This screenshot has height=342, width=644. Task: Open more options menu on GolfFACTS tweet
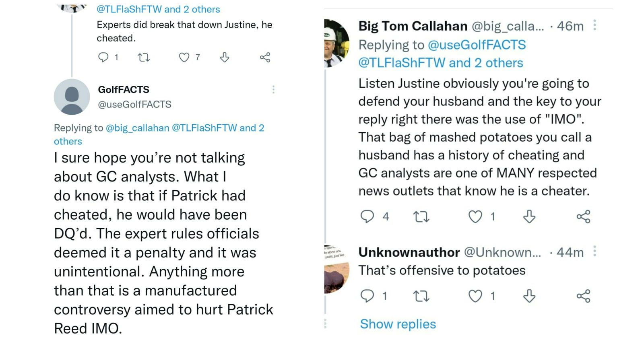click(x=273, y=89)
